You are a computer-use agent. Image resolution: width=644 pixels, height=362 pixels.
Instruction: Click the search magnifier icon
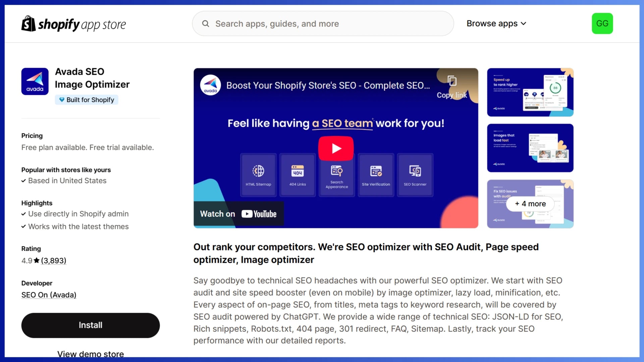click(206, 24)
